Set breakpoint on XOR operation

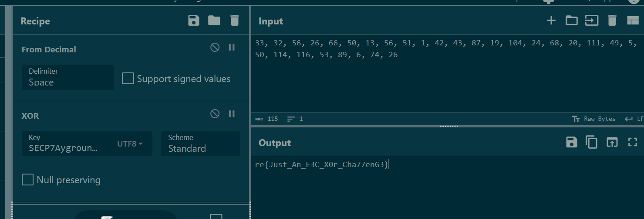[x=232, y=113]
